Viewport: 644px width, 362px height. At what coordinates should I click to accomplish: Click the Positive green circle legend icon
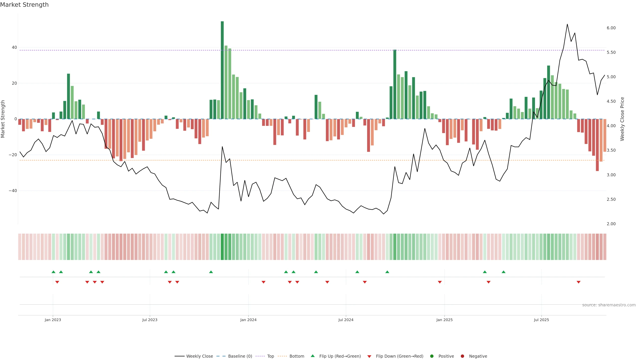point(432,356)
